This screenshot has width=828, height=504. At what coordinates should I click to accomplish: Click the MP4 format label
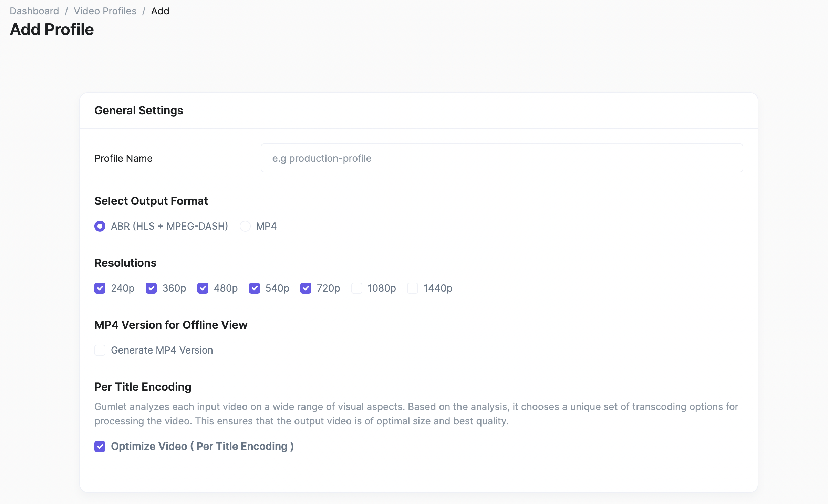point(266,226)
